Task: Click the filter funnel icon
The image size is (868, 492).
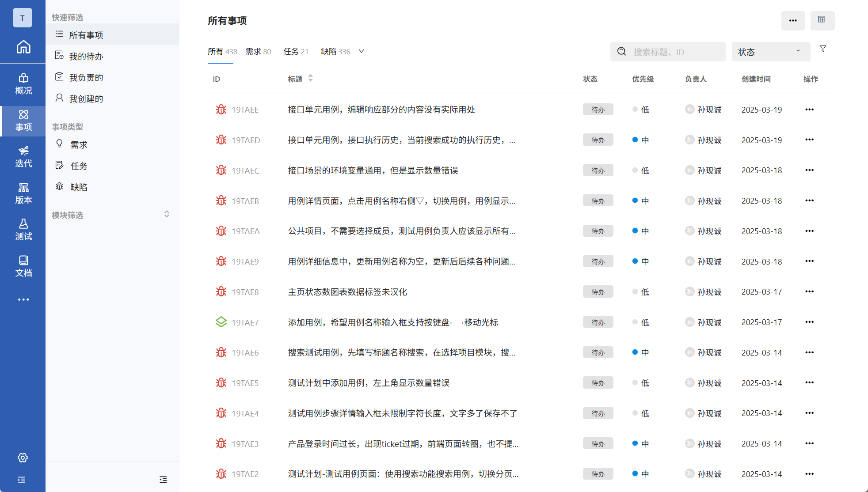Action: [x=823, y=49]
